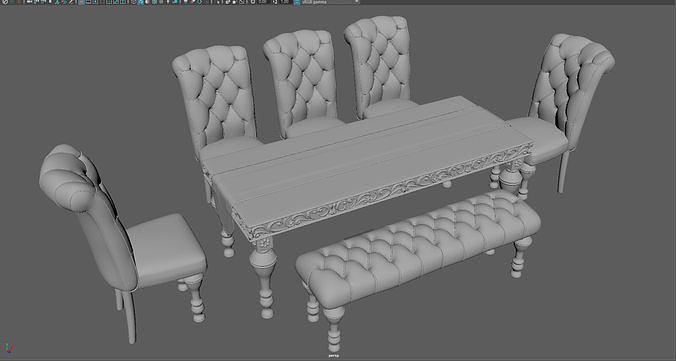Screen dimensions: 676x361
Task: Select the tufted bench in front of table
Action: 417,250
